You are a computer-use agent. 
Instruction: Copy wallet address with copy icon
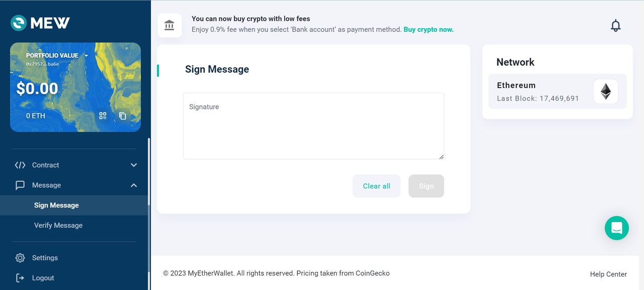coord(122,116)
